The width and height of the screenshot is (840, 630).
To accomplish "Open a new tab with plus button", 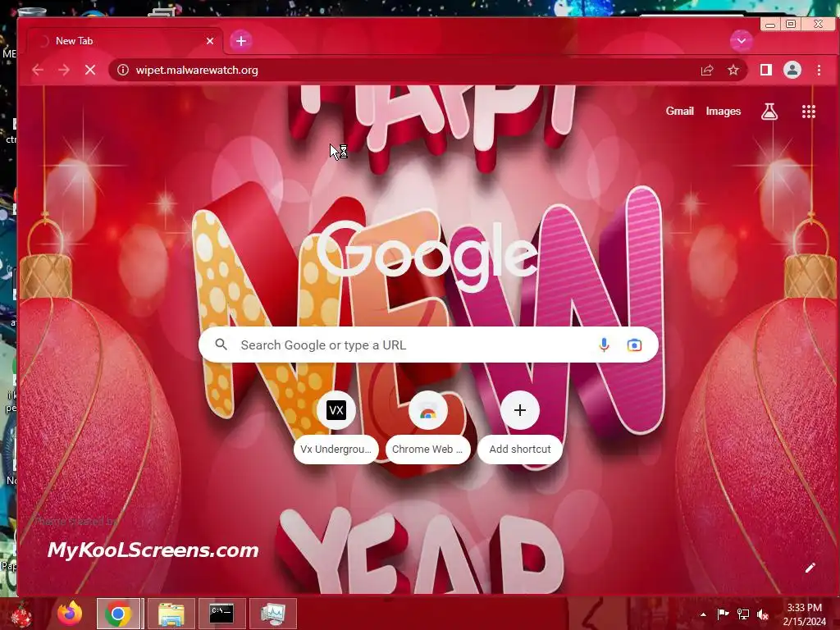I will pos(241,41).
